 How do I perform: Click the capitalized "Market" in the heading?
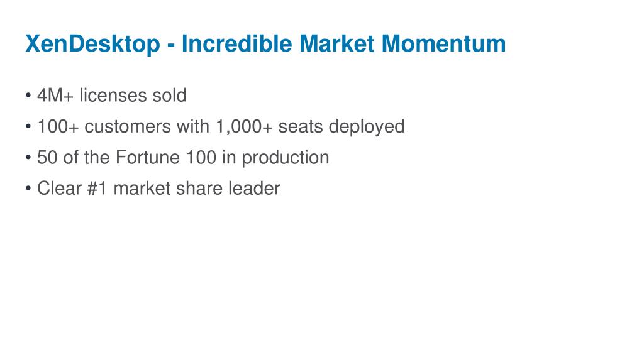point(337,43)
